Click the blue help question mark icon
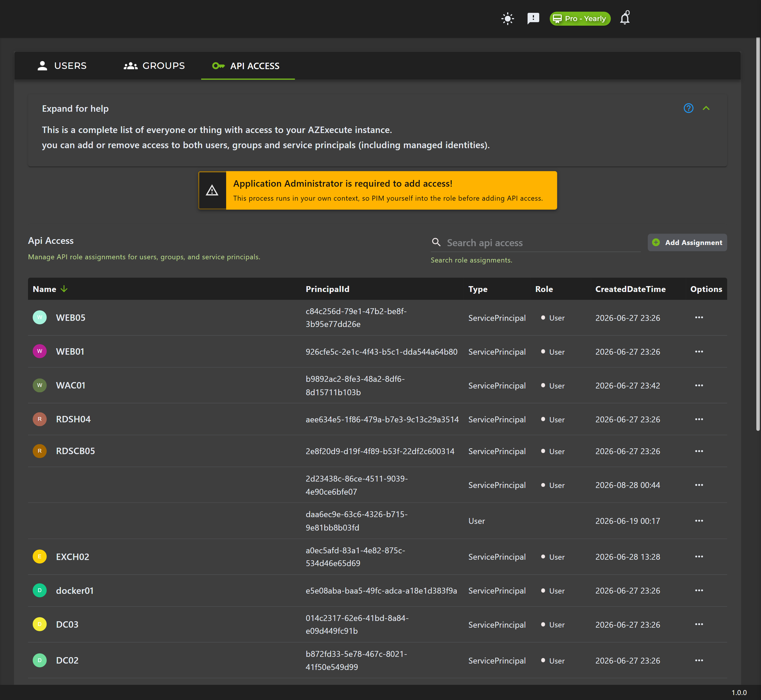The image size is (761, 700). (x=688, y=108)
